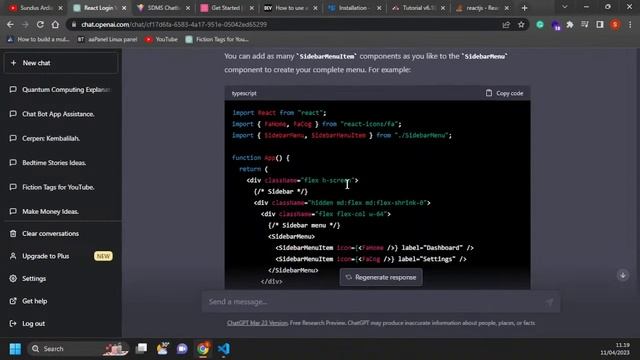Viewport: 640px width, 360px height.
Task: Go back using the browser back arrow
Action: 10,24
